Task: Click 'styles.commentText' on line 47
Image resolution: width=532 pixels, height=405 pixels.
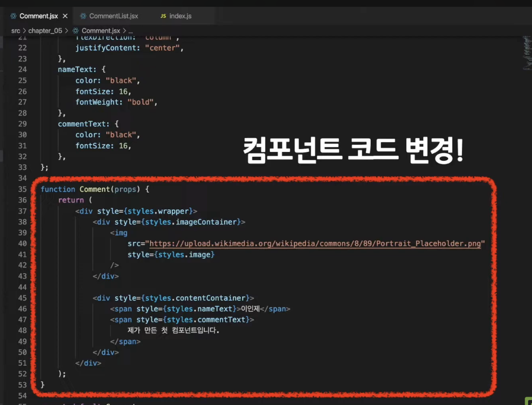Action: coord(206,320)
